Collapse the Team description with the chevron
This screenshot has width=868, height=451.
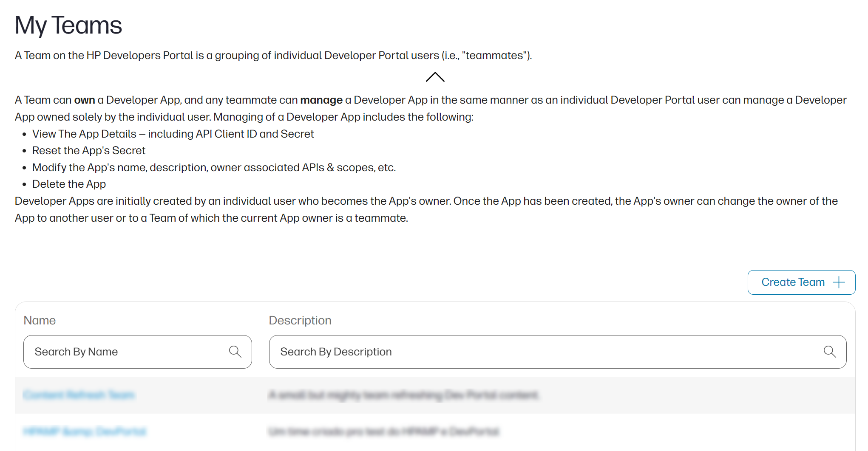pyautogui.click(x=435, y=77)
